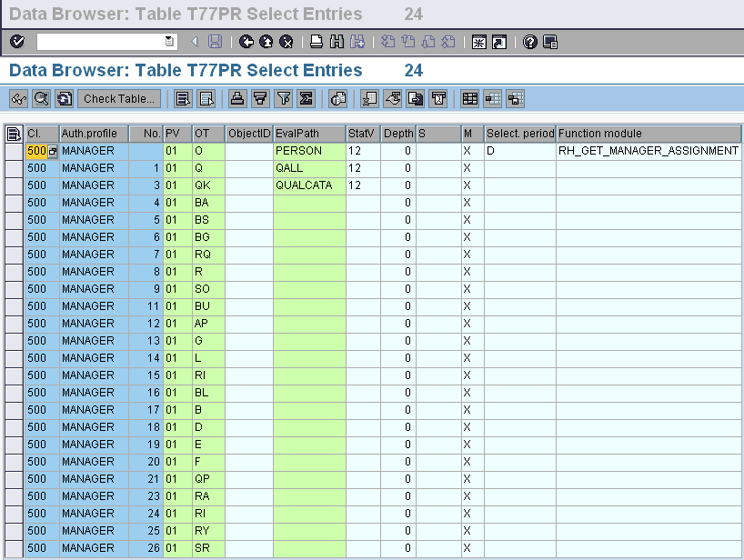This screenshot has width=744, height=560.
Task: Click the OT cell reading SR
Action: (208, 548)
